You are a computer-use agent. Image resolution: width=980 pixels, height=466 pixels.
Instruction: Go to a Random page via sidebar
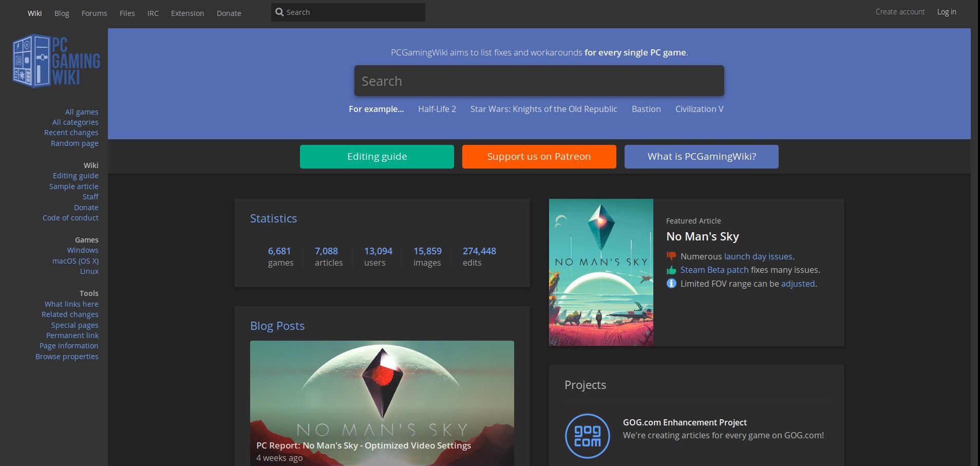pos(74,143)
